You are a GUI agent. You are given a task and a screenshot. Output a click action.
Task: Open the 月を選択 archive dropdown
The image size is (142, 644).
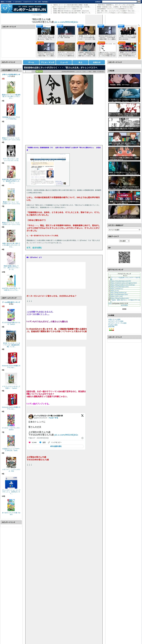pyautogui.click(x=124, y=241)
